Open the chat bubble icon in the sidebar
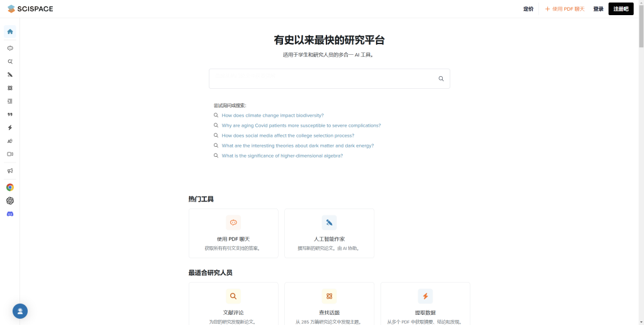Image resolution: width=644 pixels, height=325 pixels. (10, 48)
